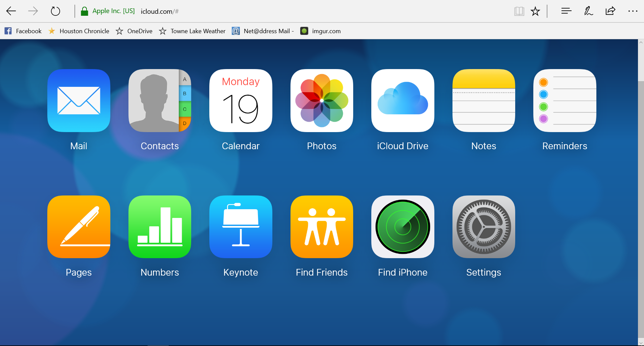
Task: Add page to favorites with star icon
Action: pos(535,11)
